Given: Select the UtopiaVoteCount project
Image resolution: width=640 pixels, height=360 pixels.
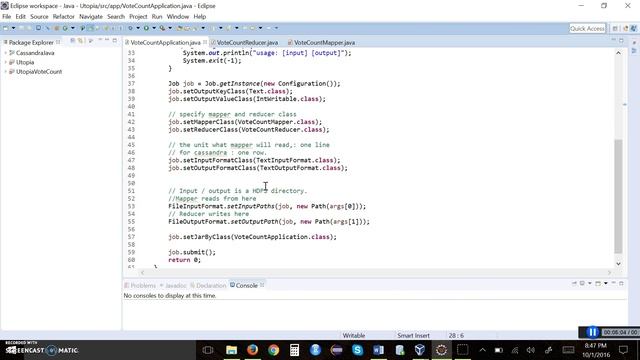Looking at the screenshot, I should (x=39, y=71).
